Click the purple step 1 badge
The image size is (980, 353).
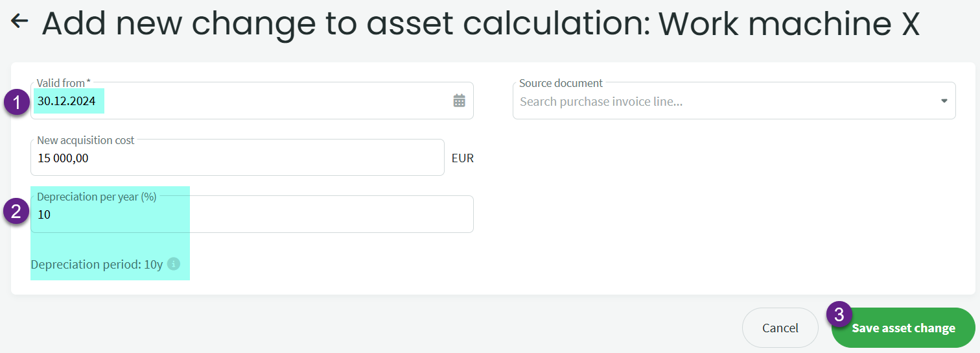click(17, 102)
